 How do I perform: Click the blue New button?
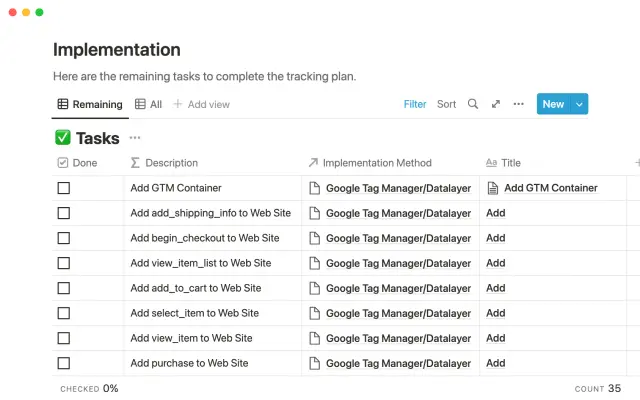point(553,104)
